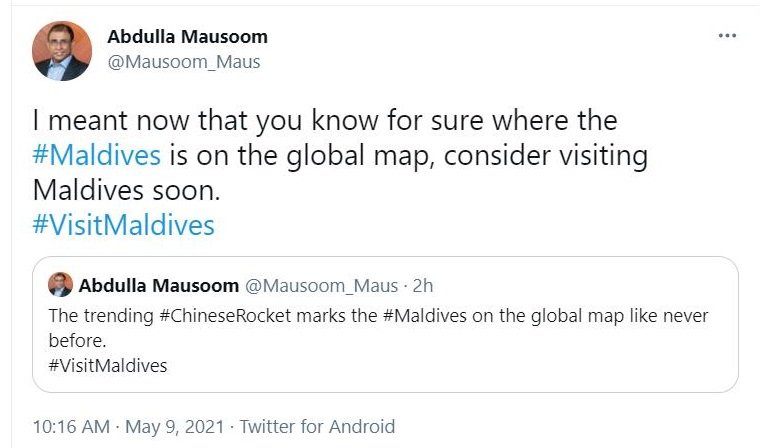
Task: Click the large profile photo of Abdulla Mausoom
Action: pos(61,50)
